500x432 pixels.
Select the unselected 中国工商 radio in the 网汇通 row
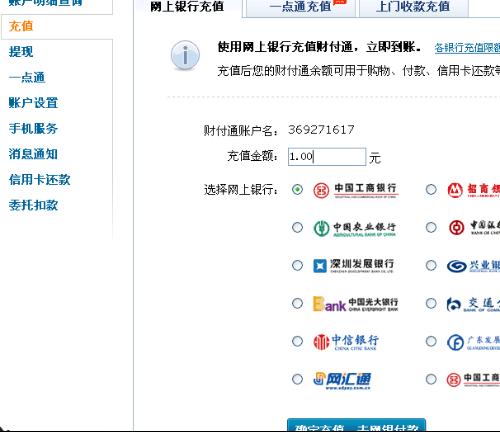(x=431, y=379)
